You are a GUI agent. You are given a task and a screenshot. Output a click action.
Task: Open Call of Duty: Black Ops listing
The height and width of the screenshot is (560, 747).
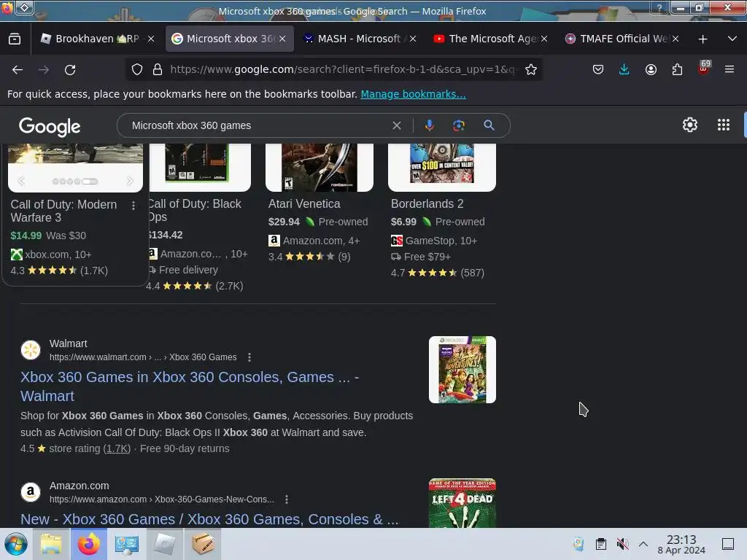tap(195, 210)
